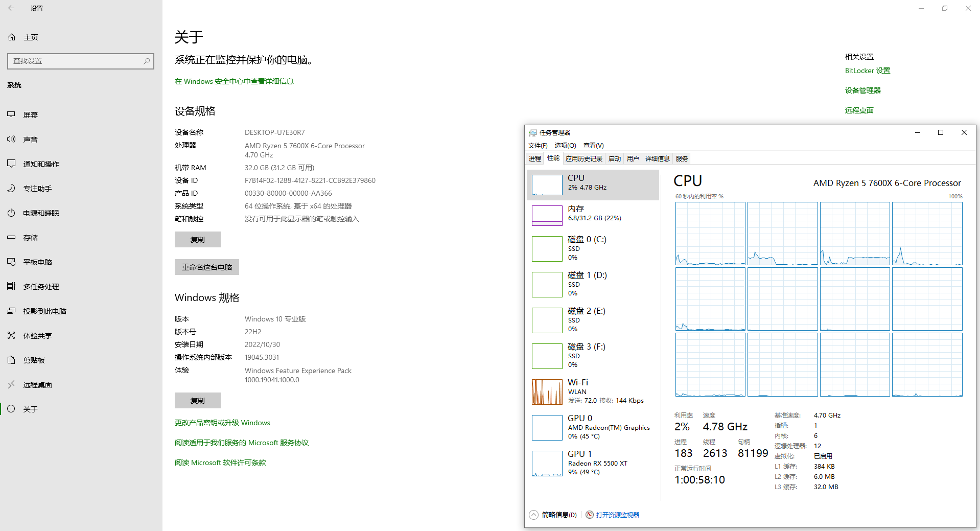Select the Disk 0 (C:) thumbnail

[x=547, y=249]
